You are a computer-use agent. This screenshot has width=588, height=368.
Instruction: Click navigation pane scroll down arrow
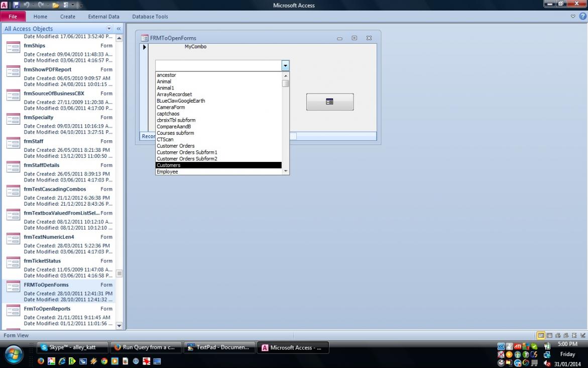tap(119, 326)
